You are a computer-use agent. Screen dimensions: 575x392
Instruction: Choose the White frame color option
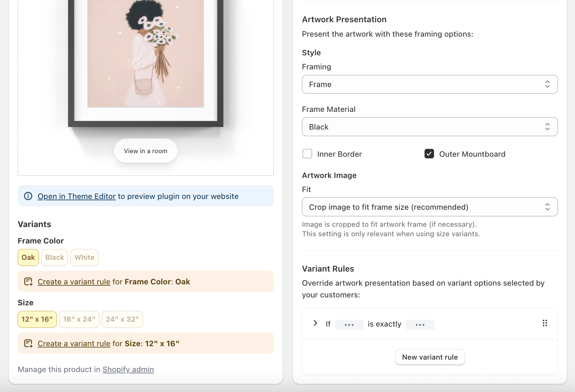click(84, 258)
